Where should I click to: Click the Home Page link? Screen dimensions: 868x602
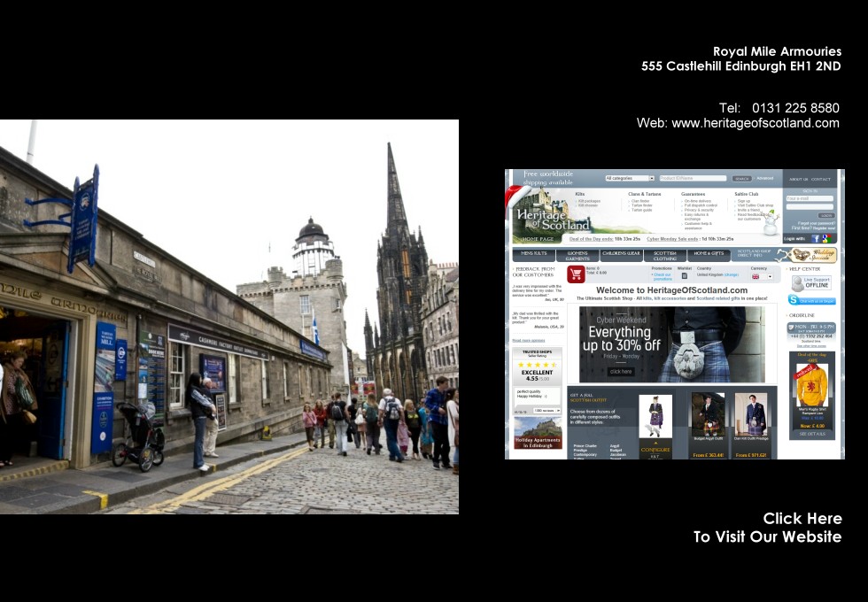coord(539,239)
